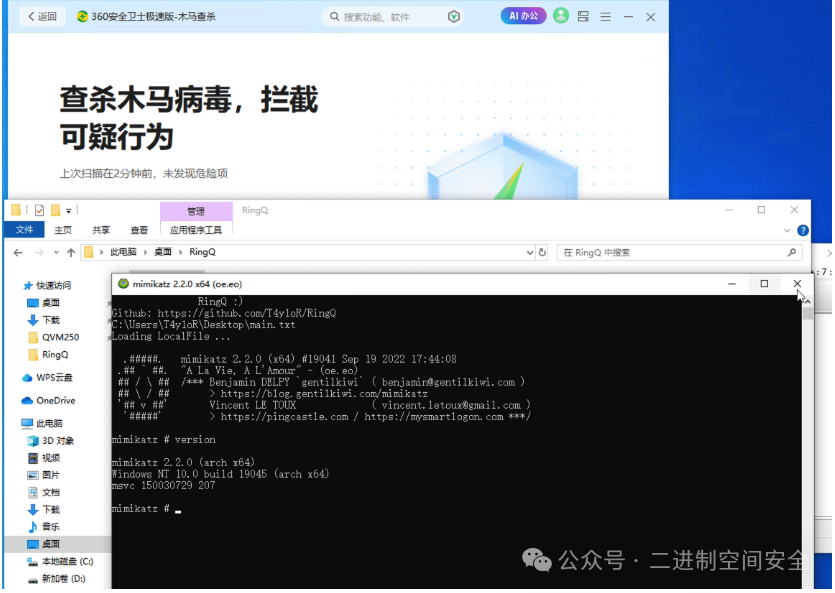835x593 pixels.
Task: Open the 应用程序工具 ribbon tab
Action: coord(196,230)
